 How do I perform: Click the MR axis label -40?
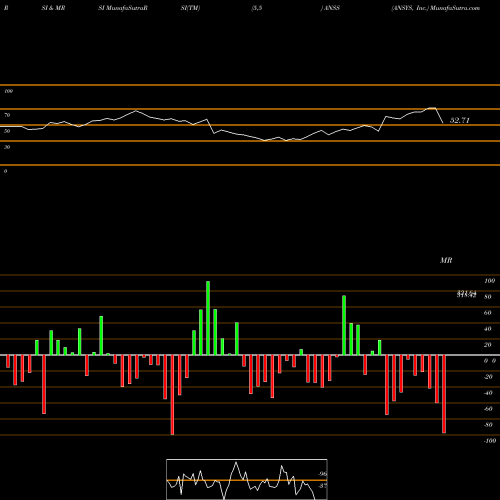(488, 393)
